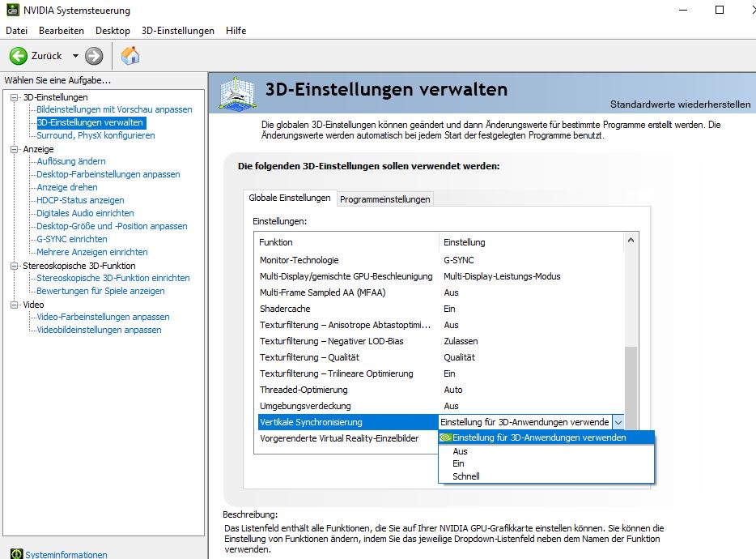This screenshot has width=756, height=559.
Task: Select 3D-Einstellungen verwalten in the tree
Action: coord(90,122)
